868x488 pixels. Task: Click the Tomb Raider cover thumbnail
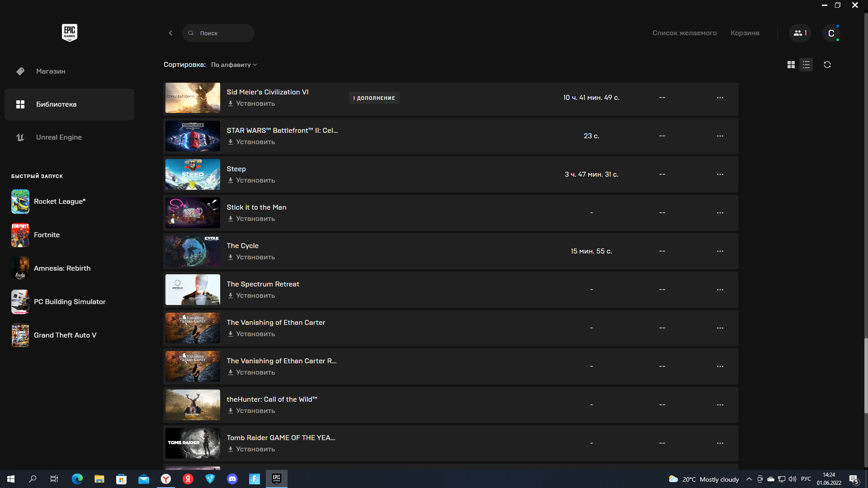click(193, 443)
